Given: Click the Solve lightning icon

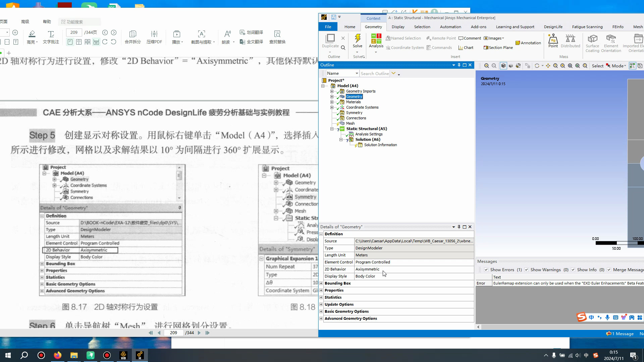Looking at the screenshot, I should click(x=358, y=39).
